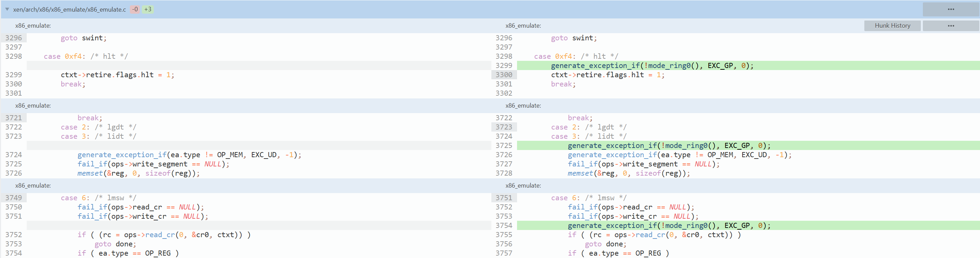This screenshot has width=980, height=258.
Task: Select left line number 3721
Action: coord(14,118)
